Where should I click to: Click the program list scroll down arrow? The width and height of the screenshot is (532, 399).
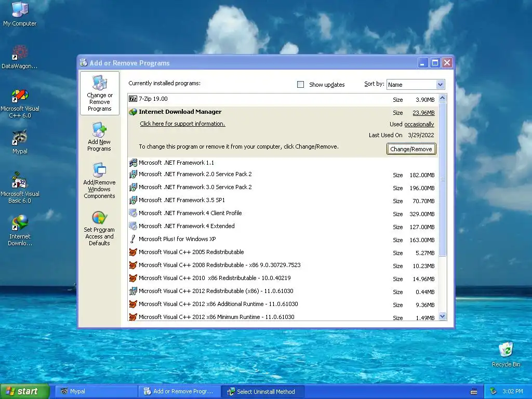coord(443,316)
